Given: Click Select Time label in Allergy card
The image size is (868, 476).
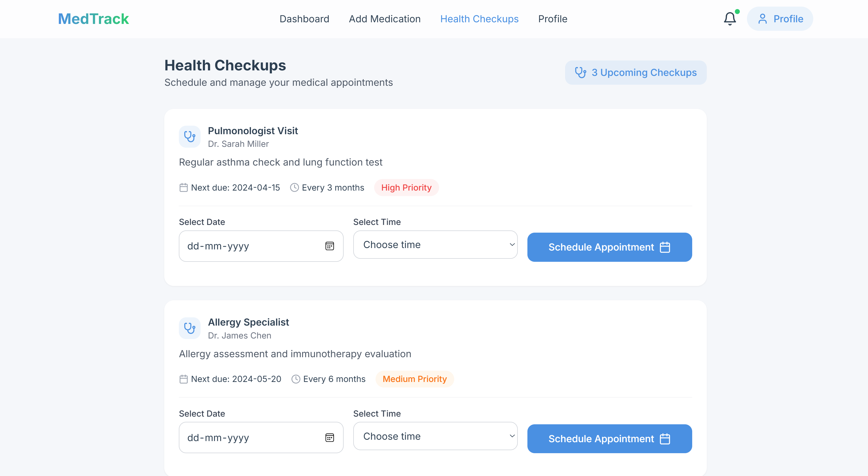Looking at the screenshot, I should click(377, 414).
